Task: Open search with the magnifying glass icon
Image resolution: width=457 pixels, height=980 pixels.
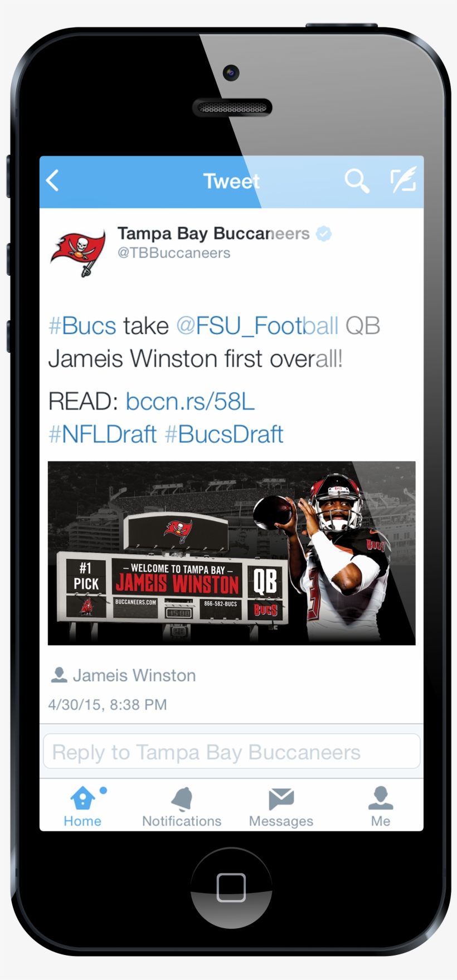Action: click(357, 181)
